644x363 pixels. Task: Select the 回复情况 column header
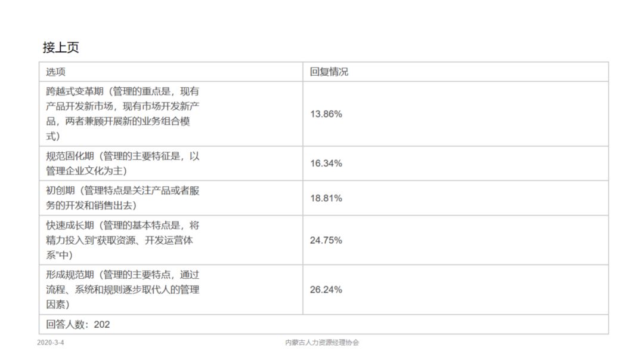pyautogui.click(x=329, y=72)
